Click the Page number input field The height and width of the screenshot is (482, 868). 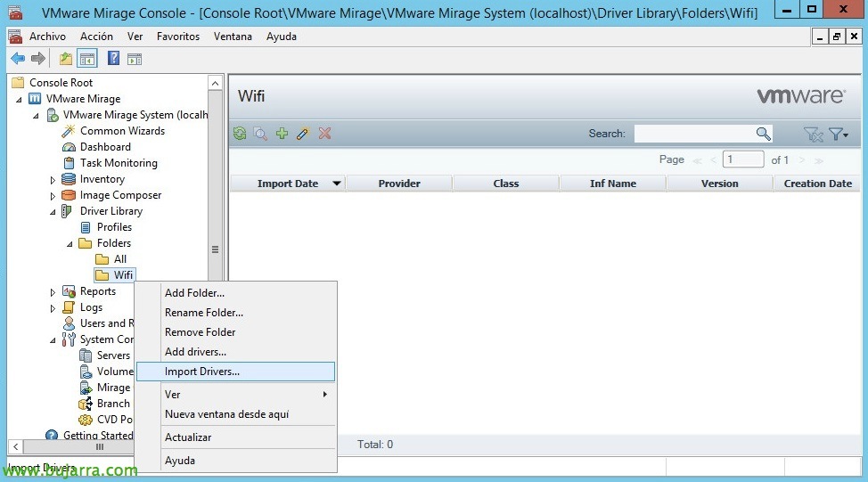point(743,159)
